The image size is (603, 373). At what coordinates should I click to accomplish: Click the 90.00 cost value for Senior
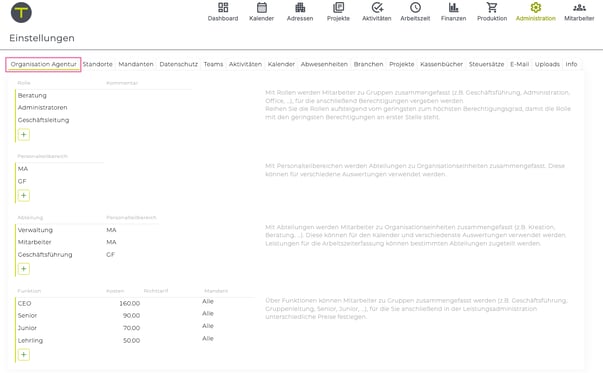[x=132, y=316]
